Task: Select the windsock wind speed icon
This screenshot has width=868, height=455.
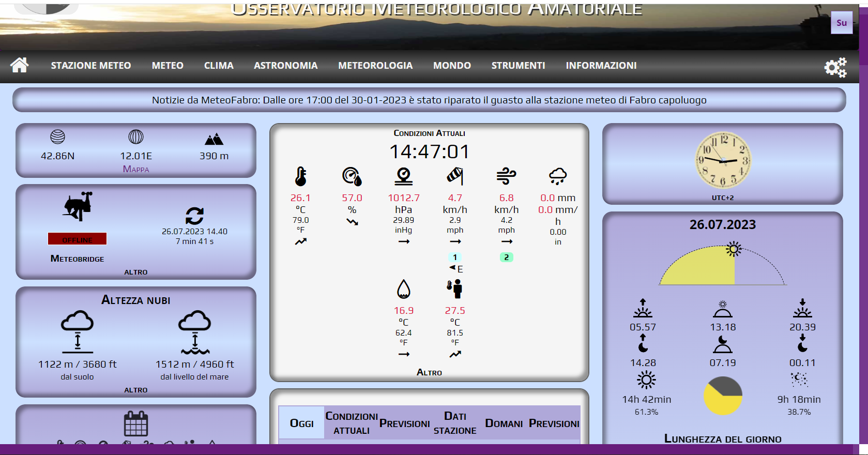Action: pyautogui.click(x=454, y=176)
